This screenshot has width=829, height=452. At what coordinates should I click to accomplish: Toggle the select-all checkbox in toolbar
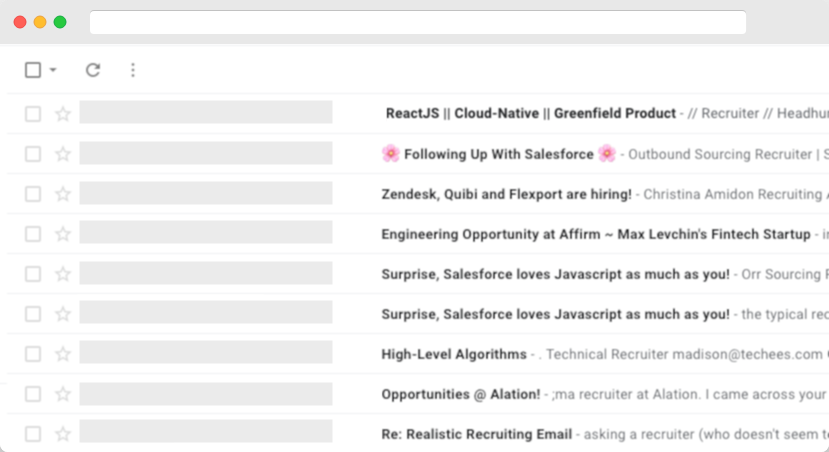pyautogui.click(x=33, y=70)
